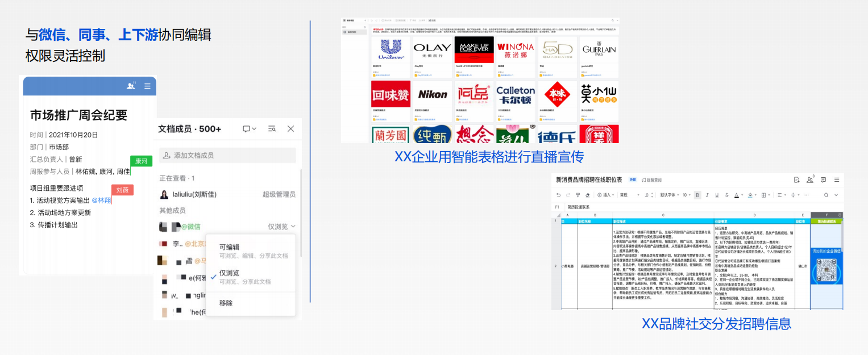Click the member search icon in 文档成员 panel

[272, 129]
